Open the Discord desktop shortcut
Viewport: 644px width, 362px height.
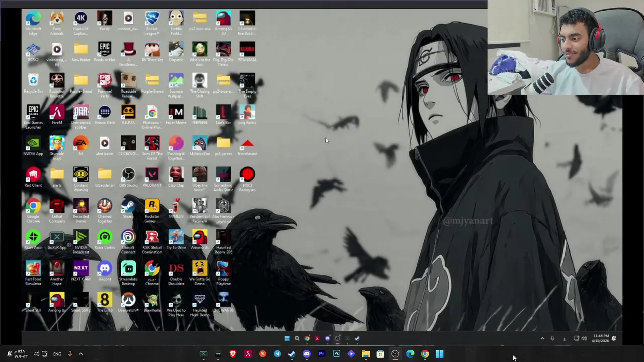pos(105,270)
